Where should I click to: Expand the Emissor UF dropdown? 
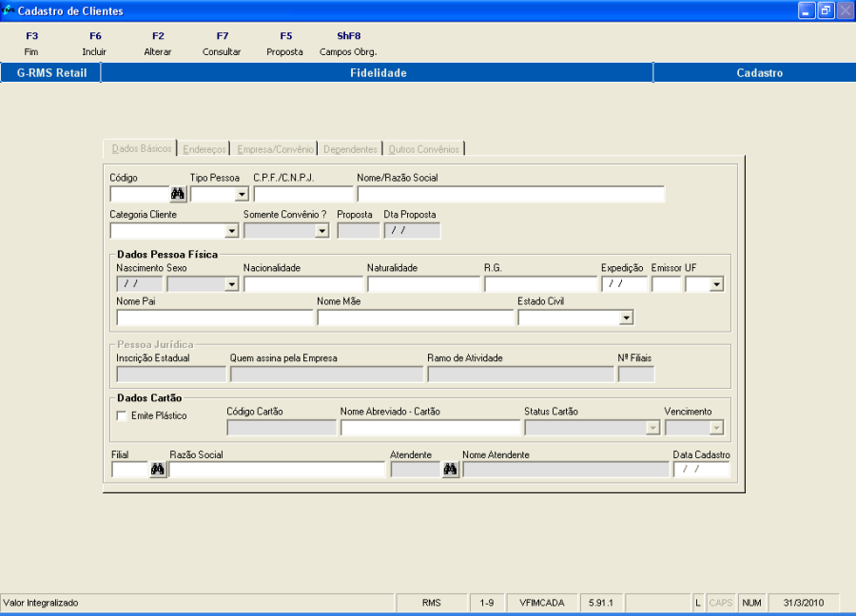[x=717, y=284]
